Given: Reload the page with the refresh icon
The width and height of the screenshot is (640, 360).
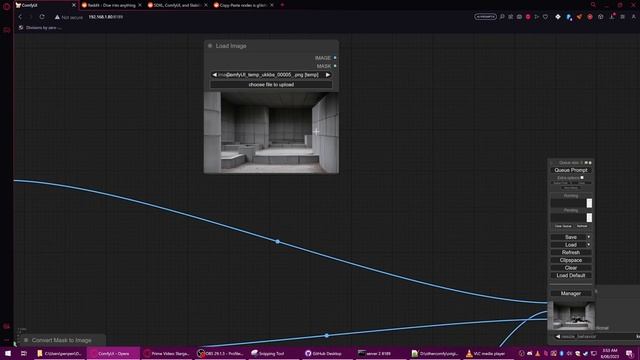Looking at the screenshot, I should [42, 17].
